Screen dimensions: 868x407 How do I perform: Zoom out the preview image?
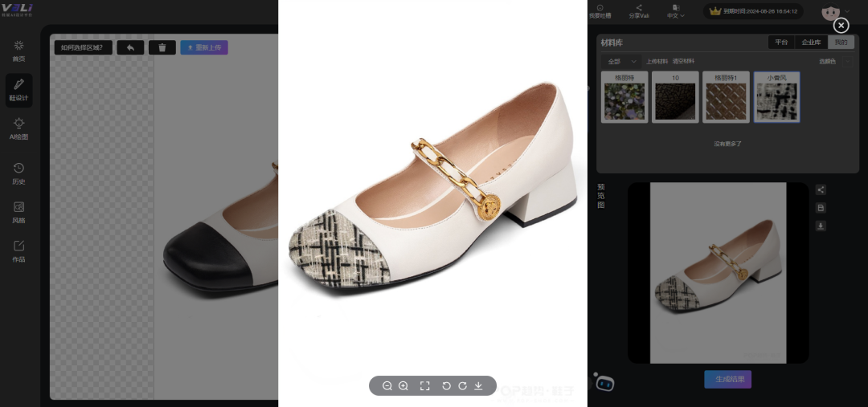[387, 386]
